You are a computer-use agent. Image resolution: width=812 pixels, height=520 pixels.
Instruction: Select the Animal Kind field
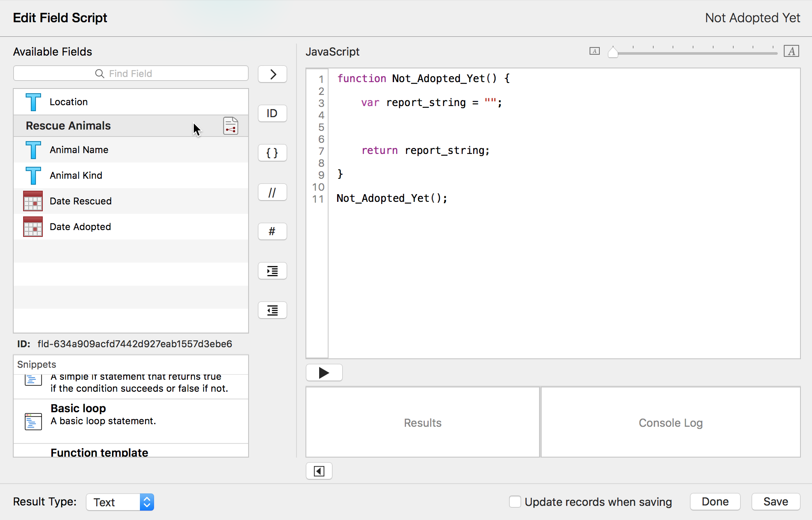coord(131,175)
